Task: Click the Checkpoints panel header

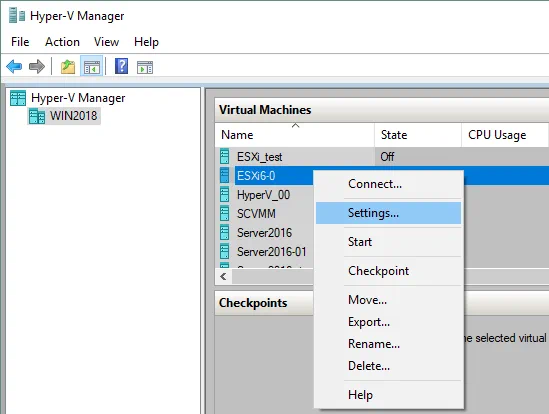Action: click(264, 303)
